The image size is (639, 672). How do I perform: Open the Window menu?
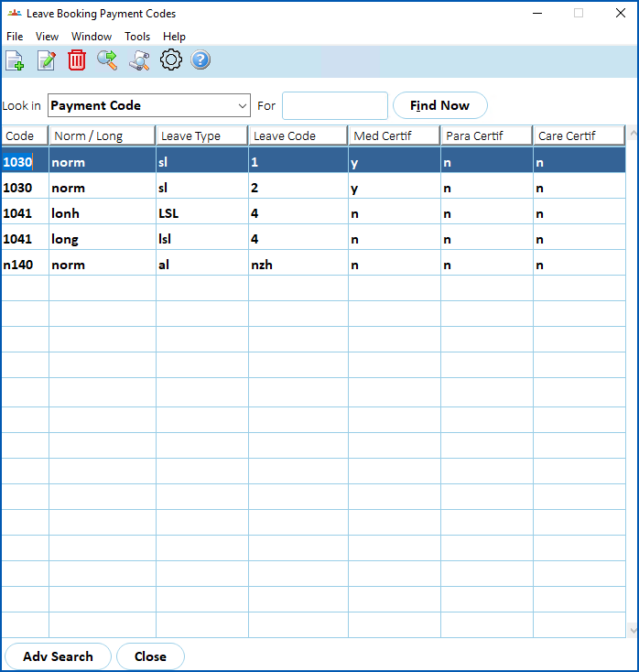point(92,37)
